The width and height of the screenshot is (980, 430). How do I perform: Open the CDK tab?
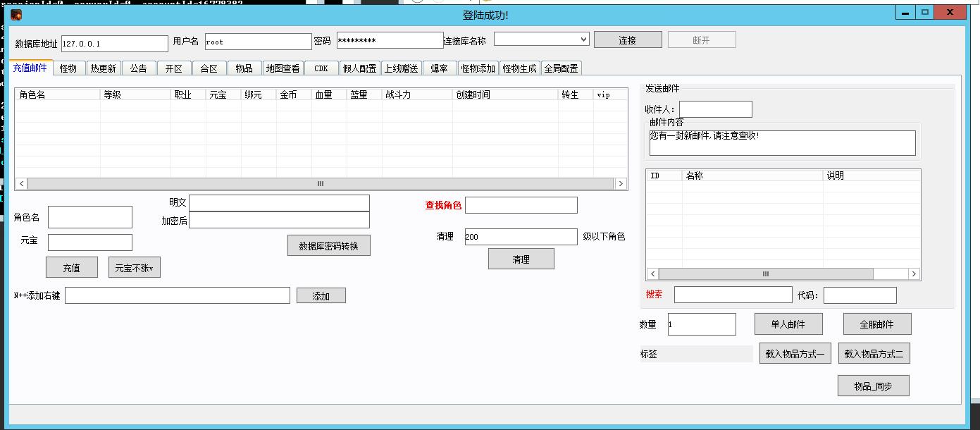pyautogui.click(x=321, y=68)
